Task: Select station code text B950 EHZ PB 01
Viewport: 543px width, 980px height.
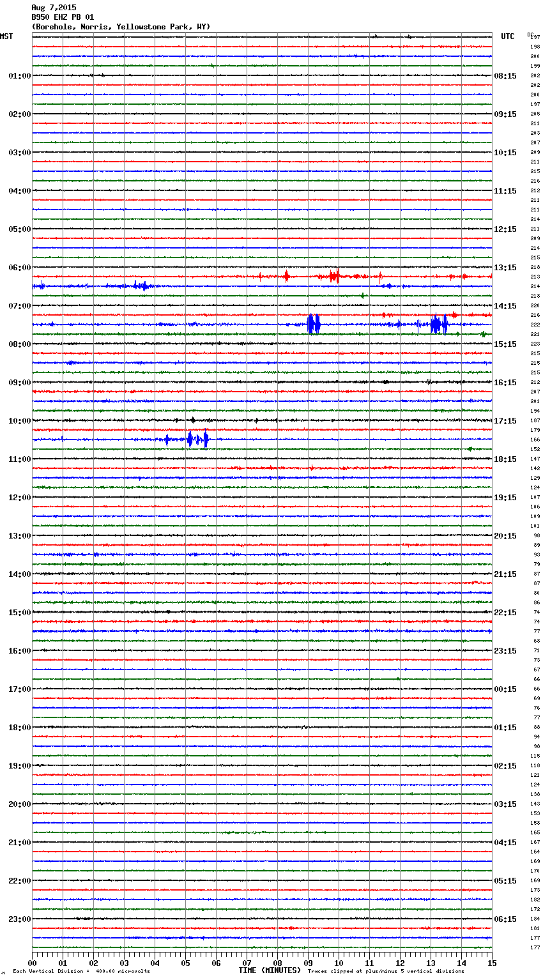Action: pos(63,17)
